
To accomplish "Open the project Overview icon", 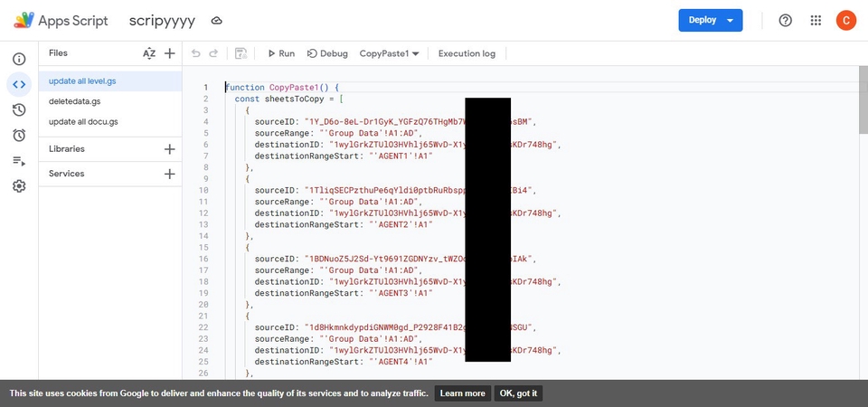I will (19, 60).
